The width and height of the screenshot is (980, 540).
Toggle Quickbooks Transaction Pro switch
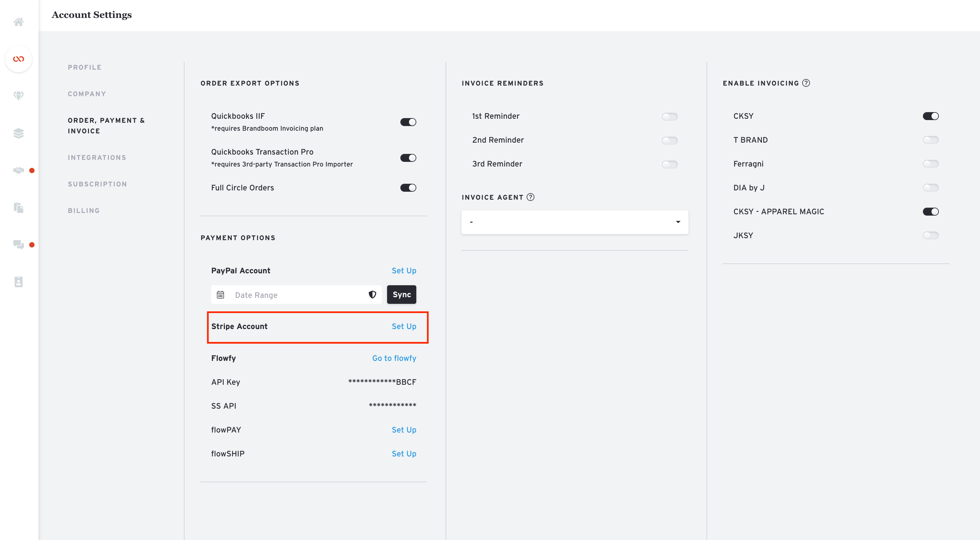[x=408, y=158]
